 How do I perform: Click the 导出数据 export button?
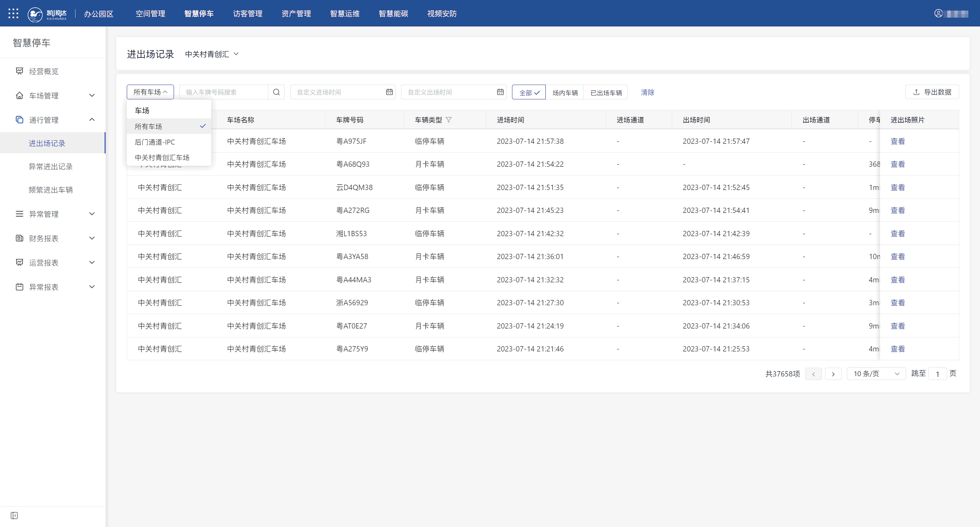point(932,92)
